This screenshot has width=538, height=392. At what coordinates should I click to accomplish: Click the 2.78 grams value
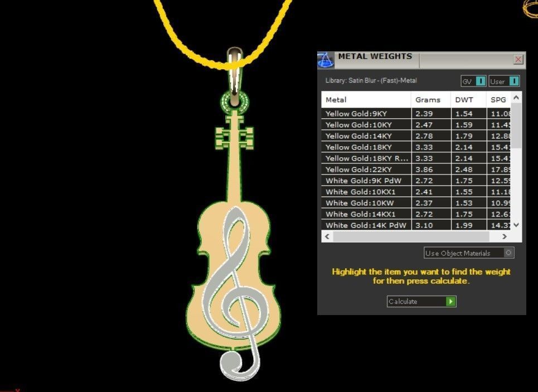click(424, 136)
